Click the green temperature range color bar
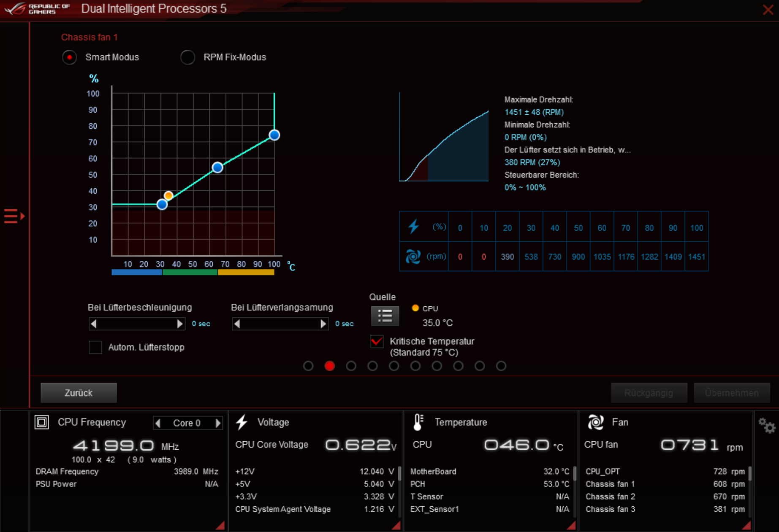The width and height of the screenshot is (779, 532). [x=190, y=273]
